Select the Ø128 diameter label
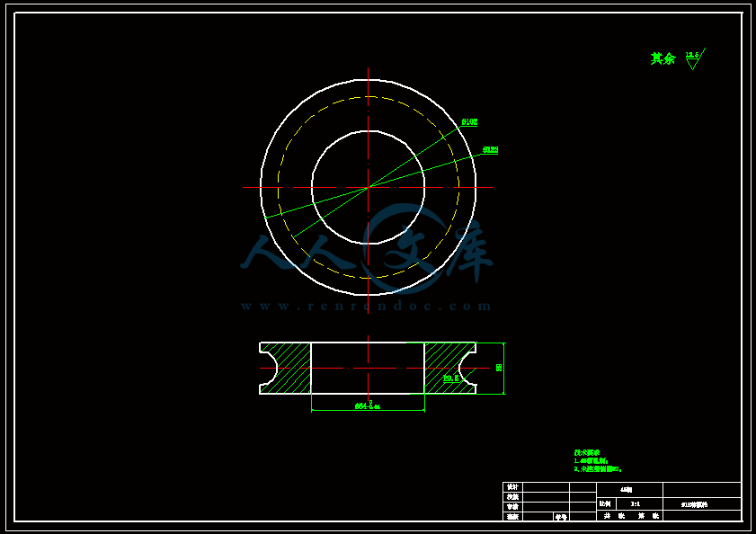 click(490, 149)
